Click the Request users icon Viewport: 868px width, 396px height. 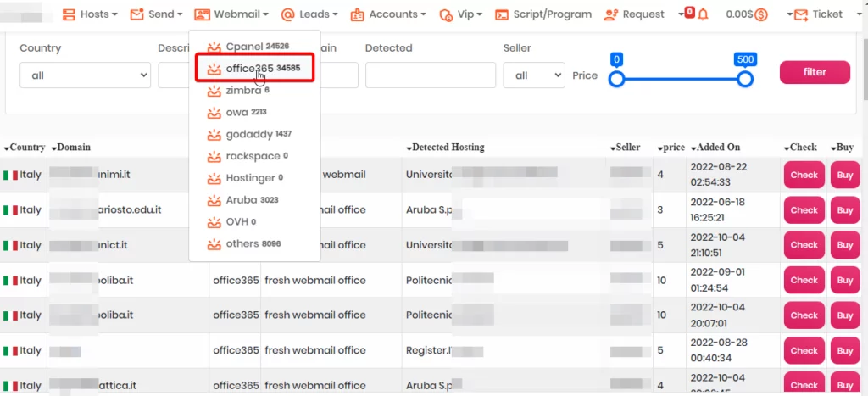point(611,14)
